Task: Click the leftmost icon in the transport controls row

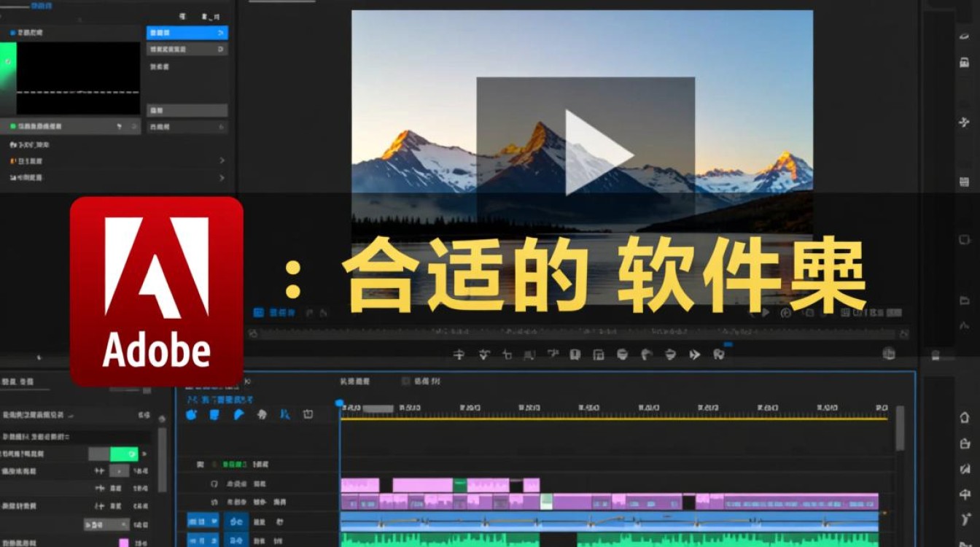Action: [459, 354]
